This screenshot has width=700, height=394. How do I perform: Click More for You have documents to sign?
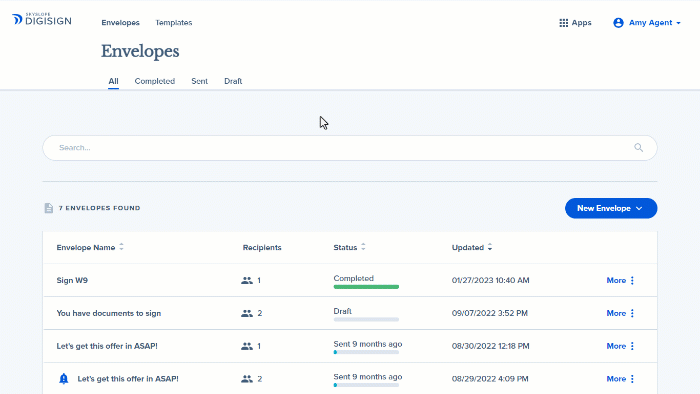coord(616,313)
